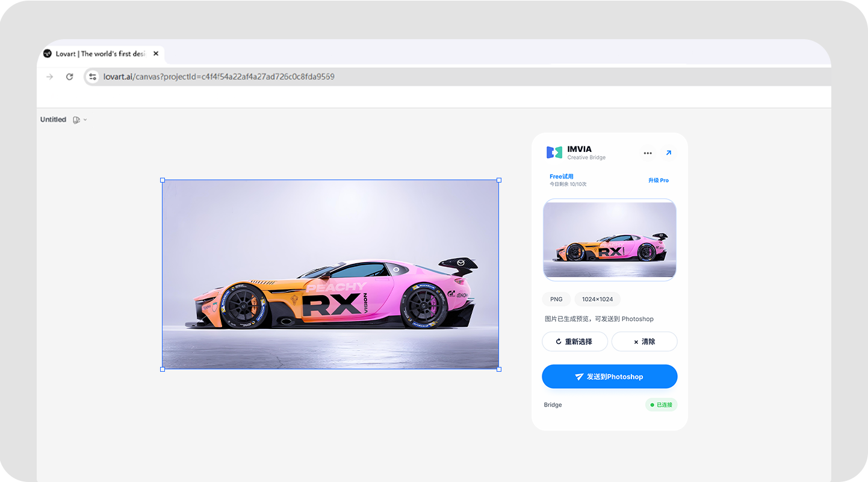The height and width of the screenshot is (482, 868).
Task: Click the PNG format badge
Action: 556,299
